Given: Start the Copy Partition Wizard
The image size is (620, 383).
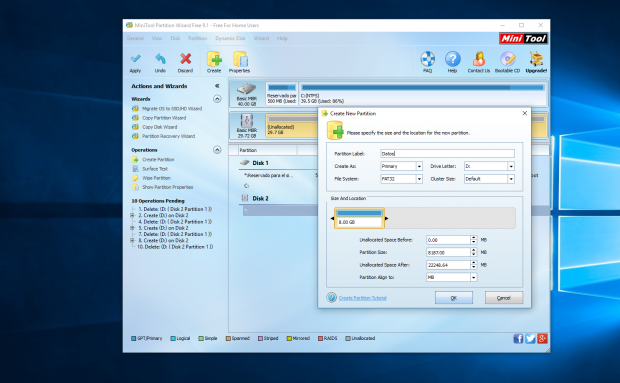Looking at the screenshot, I should (164, 118).
